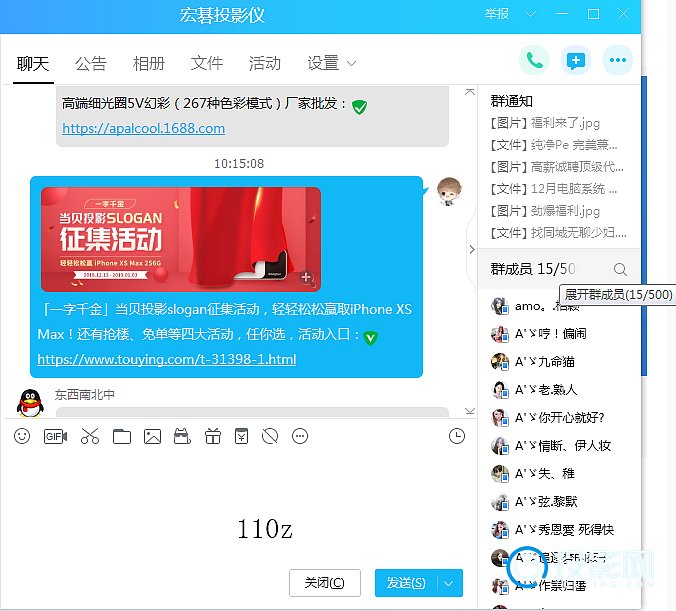676x611 pixels.
Task: Click the folder send-file icon
Action: point(122,436)
